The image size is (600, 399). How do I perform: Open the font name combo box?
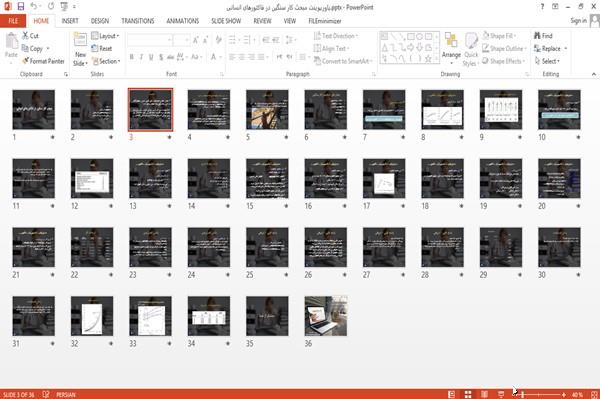click(x=149, y=40)
